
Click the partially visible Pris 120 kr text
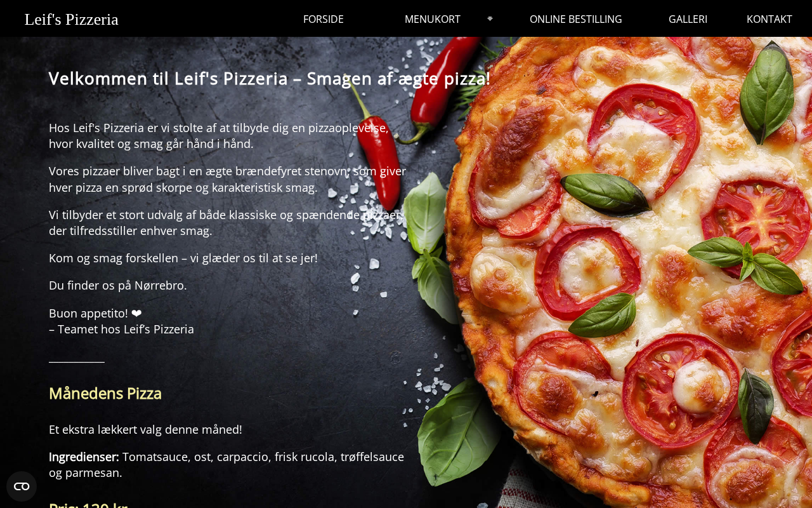(x=88, y=505)
